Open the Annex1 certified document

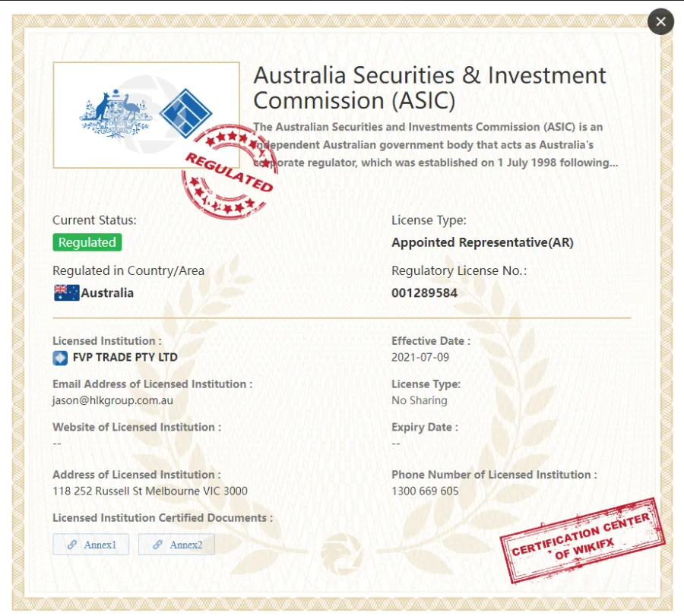[90, 545]
